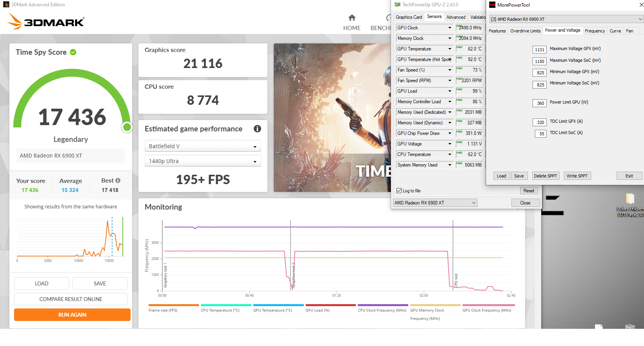The image size is (644, 346).
Task: Click the 3DMark logo
Action: [x=46, y=22]
